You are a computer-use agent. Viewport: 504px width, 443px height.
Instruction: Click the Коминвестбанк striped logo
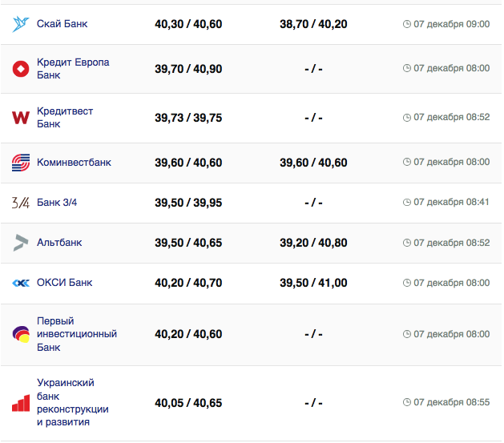[21, 163]
